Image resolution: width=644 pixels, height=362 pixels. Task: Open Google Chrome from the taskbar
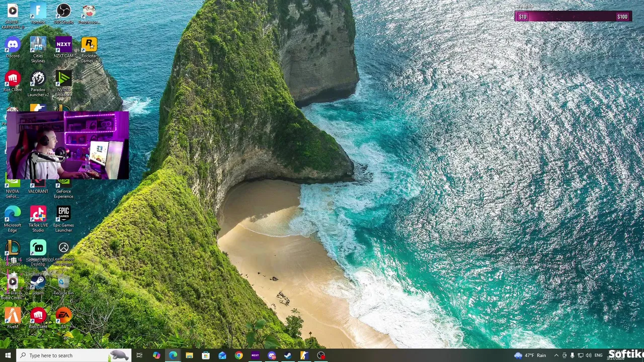click(x=238, y=355)
